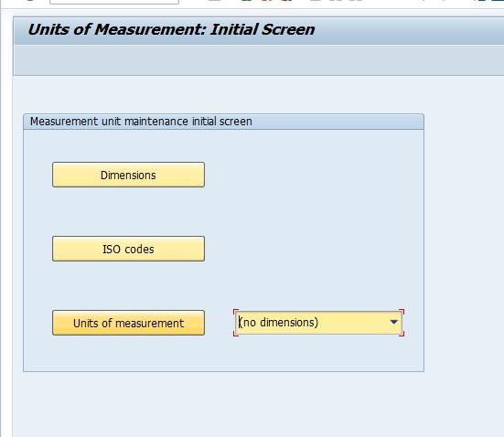Click the red Cancel icon in top toolbar

(x=287, y=1)
